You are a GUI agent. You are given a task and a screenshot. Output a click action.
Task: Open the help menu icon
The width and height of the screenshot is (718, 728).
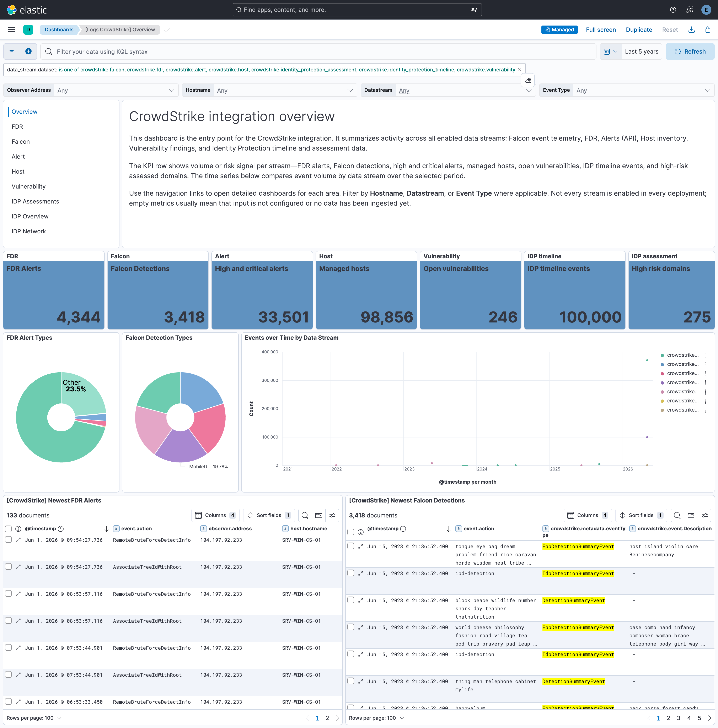pyautogui.click(x=673, y=10)
